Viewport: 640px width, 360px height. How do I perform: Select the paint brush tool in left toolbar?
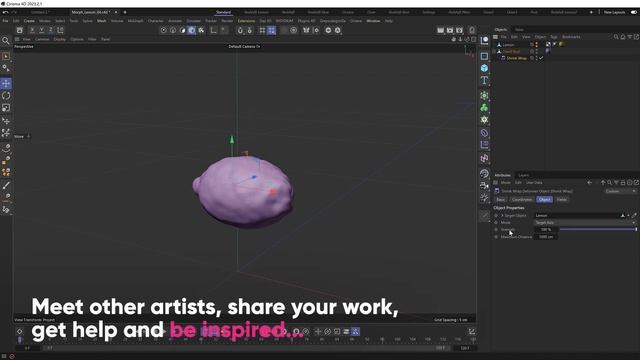(x=6, y=185)
